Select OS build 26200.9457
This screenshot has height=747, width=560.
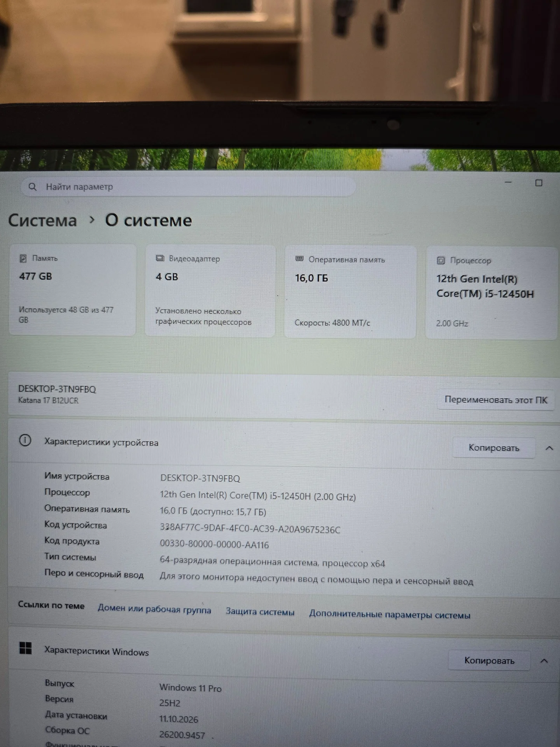click(x=182, y=735)
